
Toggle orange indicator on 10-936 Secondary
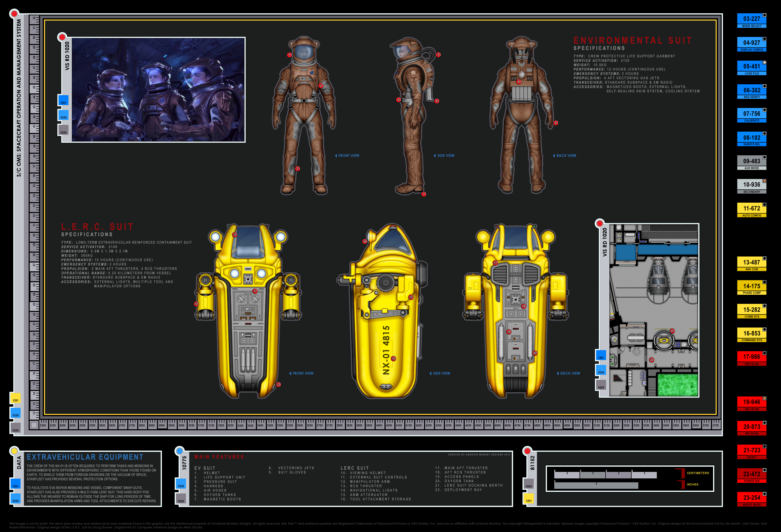[x=765, y=181]
